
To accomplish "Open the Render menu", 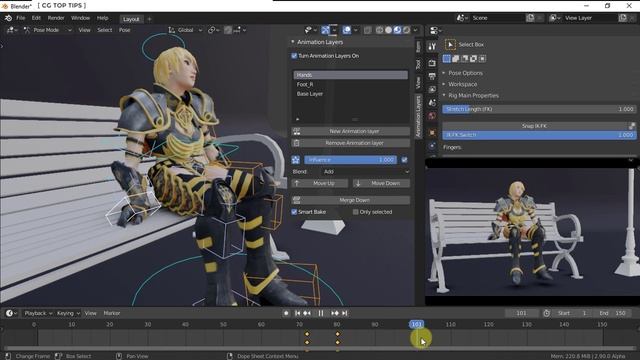I will (x=56, y=18).
